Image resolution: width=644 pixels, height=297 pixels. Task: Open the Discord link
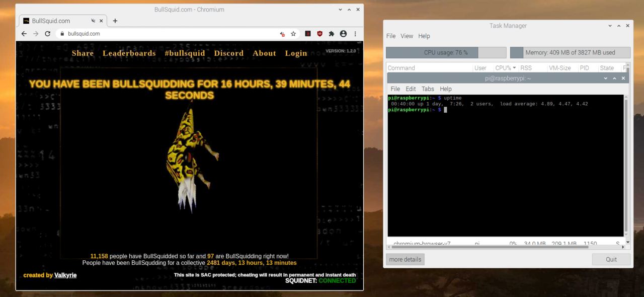[x=229, y=53]
